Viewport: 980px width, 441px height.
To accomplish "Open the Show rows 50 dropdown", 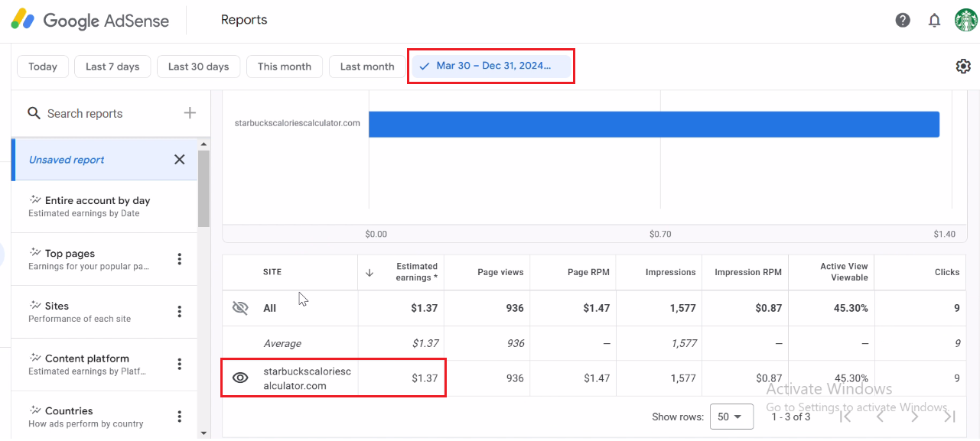I will point(731,417).
